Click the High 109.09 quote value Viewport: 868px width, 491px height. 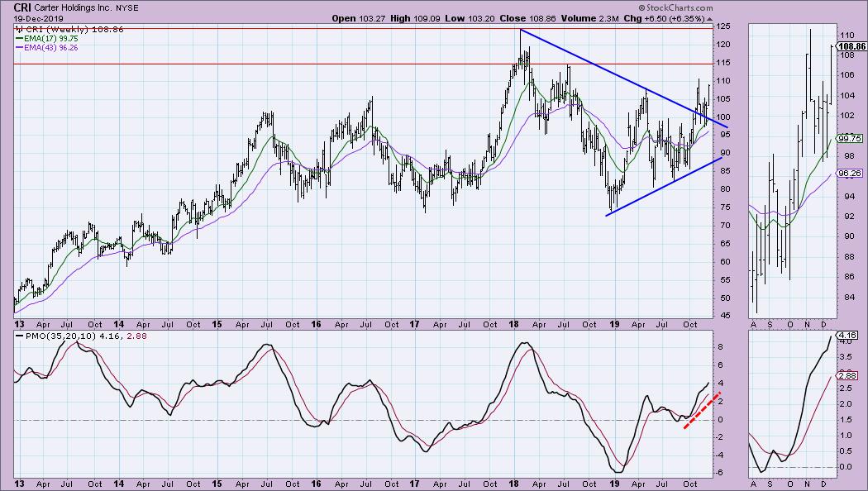coord(415,18)
